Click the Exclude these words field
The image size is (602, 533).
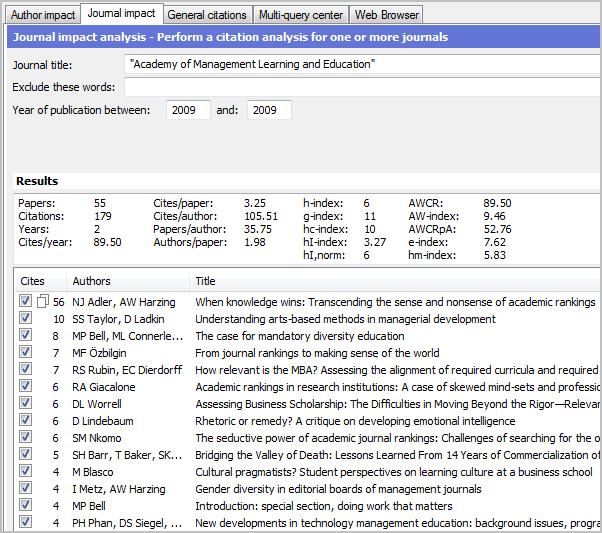(x=362, y=87)
